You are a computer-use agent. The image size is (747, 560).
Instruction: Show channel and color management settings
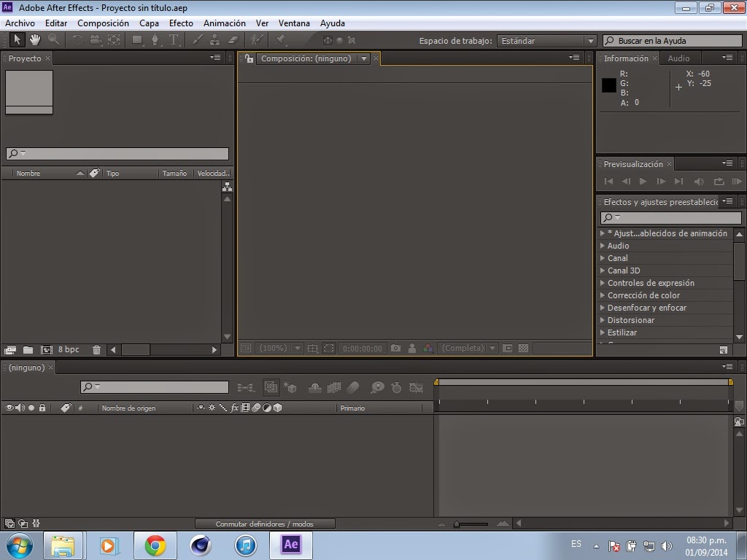[x=427, y=348]
